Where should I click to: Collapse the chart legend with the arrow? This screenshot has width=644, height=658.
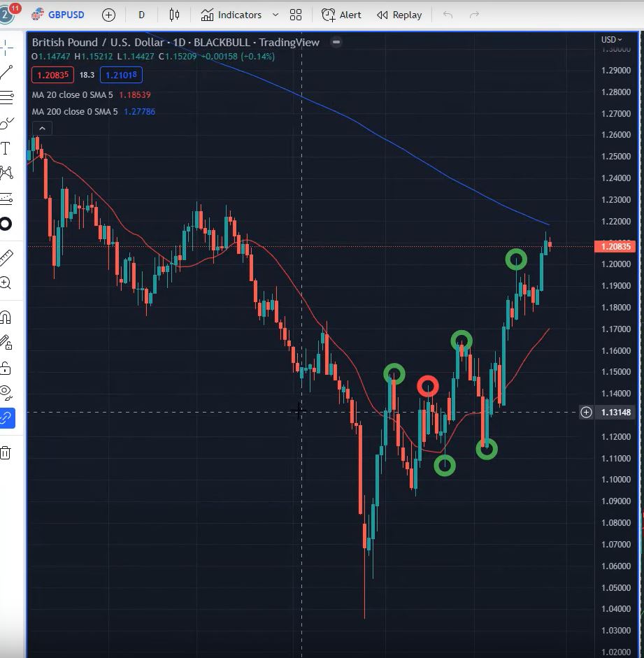(x=42, y=128)
